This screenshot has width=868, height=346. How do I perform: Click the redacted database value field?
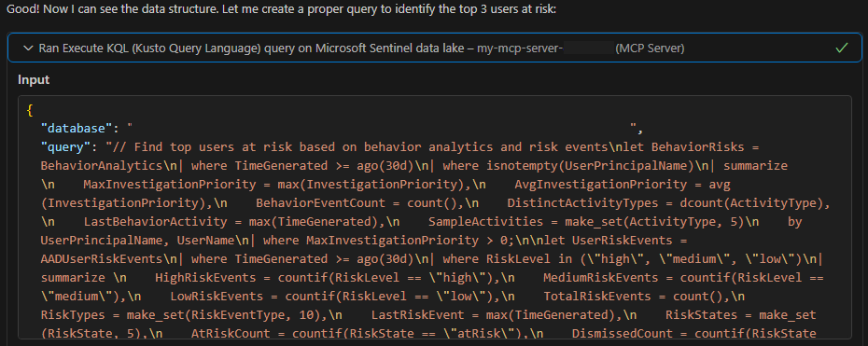(382, 128)
